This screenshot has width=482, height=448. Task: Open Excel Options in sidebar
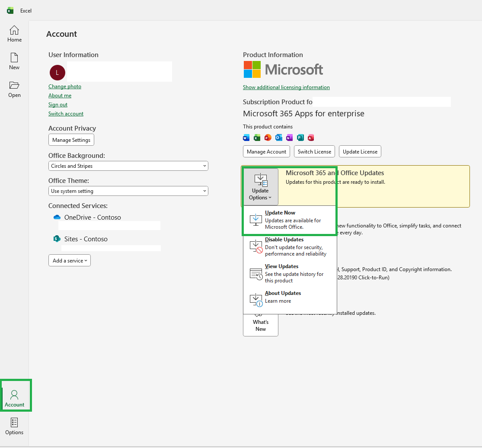pos(14,426)
